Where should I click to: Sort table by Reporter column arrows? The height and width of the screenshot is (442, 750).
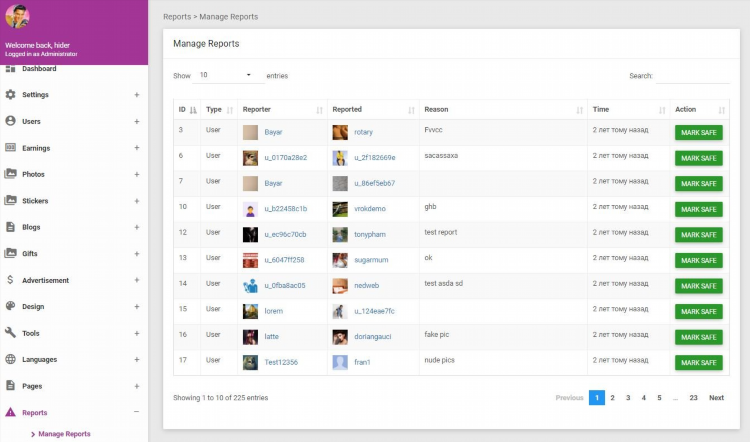[x=320, y=110]
